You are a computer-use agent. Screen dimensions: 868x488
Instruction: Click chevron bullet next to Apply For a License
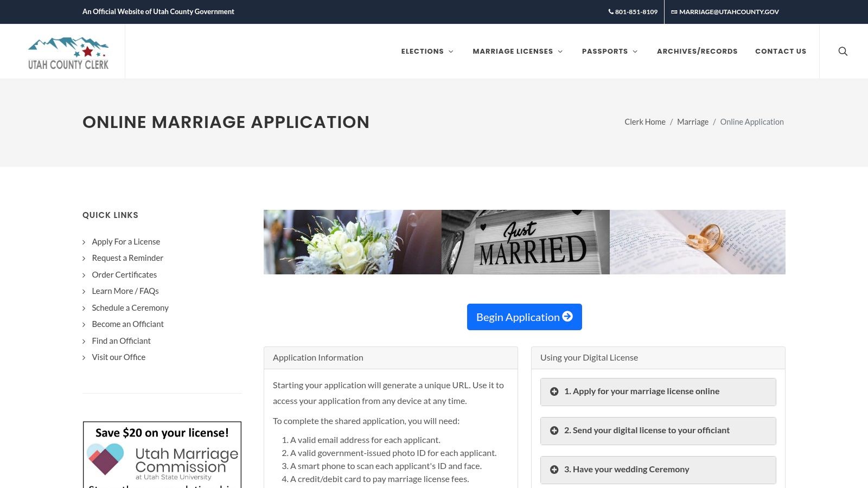pos(84,242)
